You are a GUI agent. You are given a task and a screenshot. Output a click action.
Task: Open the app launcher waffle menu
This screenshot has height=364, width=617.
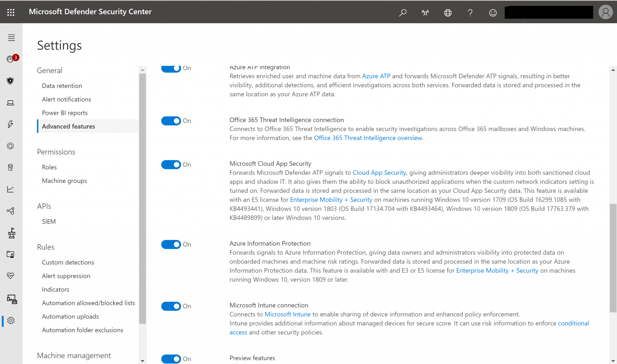click(x=11, y=12)
